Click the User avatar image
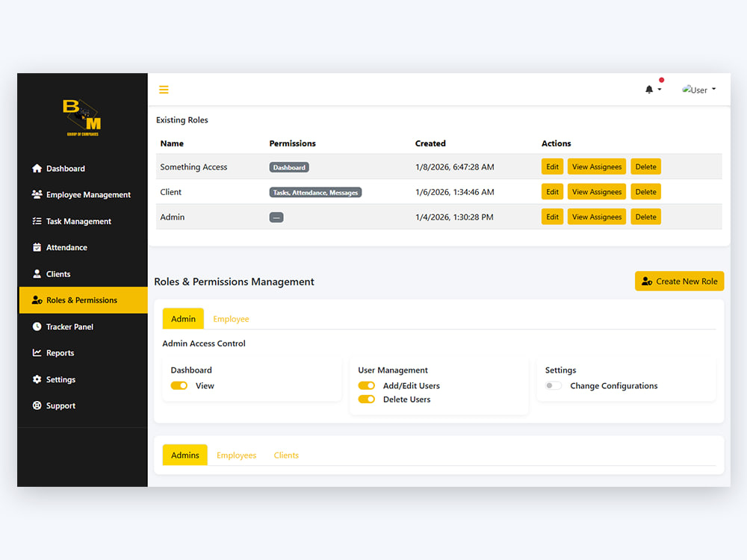 coord(695,90)
